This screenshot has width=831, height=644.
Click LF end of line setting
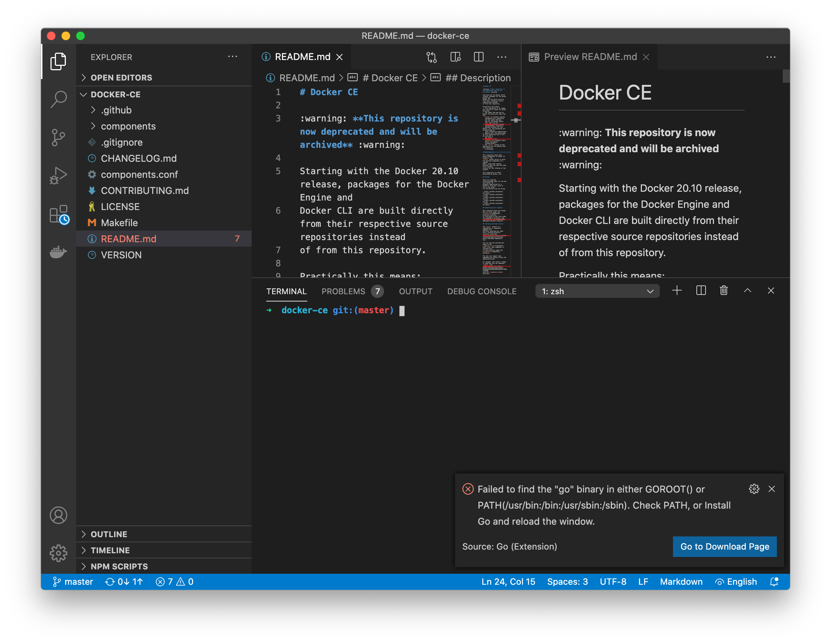click(x=643, y=581)
